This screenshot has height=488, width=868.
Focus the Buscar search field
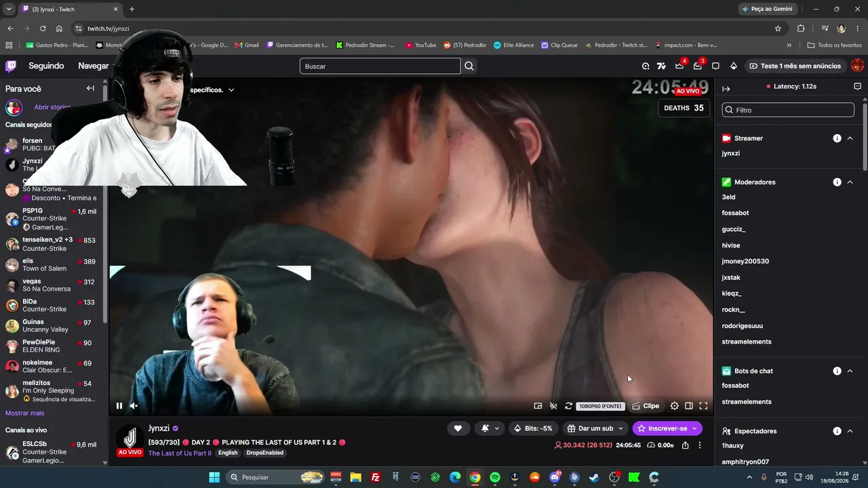tap(380, 66)
